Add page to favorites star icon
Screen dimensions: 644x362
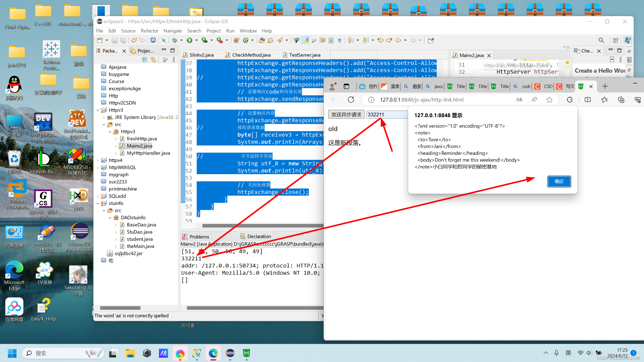click(549, 100)
